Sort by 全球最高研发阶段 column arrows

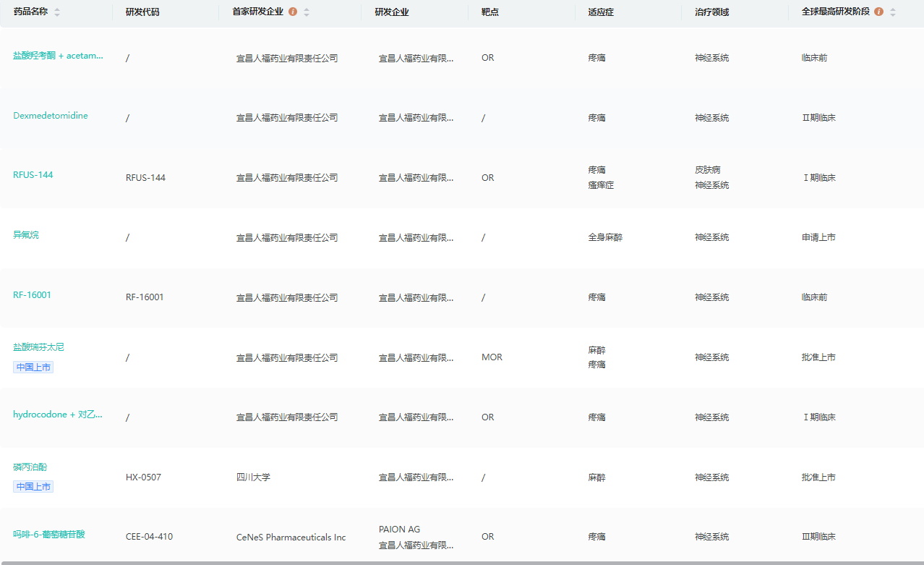[893, 12]
